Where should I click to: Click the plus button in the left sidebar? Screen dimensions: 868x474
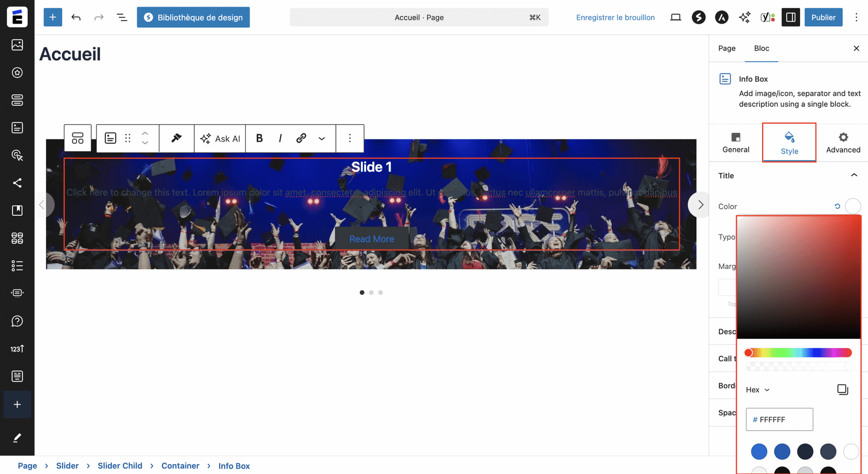(17, 405)
